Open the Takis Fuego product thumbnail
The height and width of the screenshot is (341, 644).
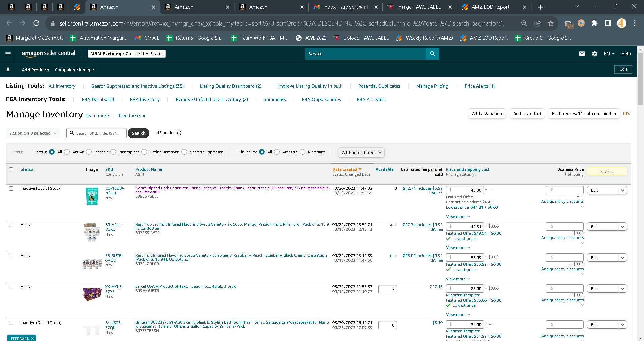click(x=92, y=294)
